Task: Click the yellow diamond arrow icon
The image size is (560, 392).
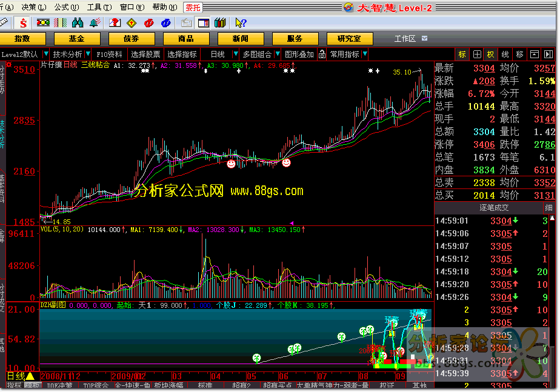Action: [132, 23]
